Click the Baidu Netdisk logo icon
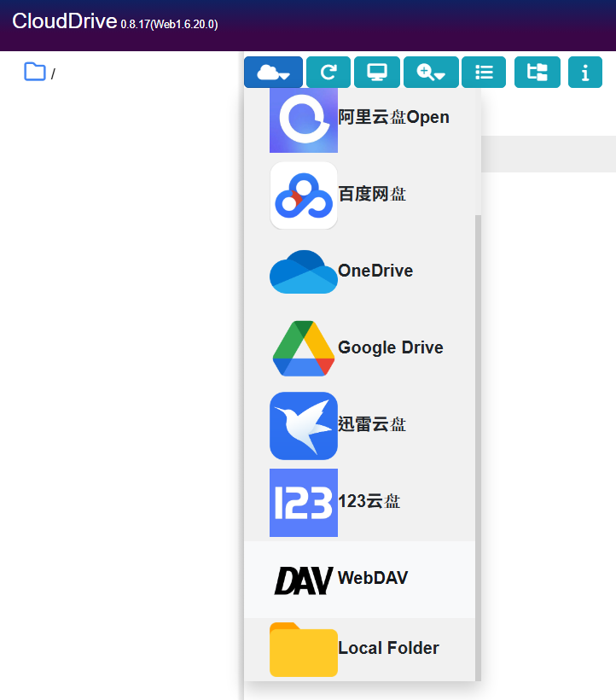Screen dimensions: 616x700 [x=304, y=195]
